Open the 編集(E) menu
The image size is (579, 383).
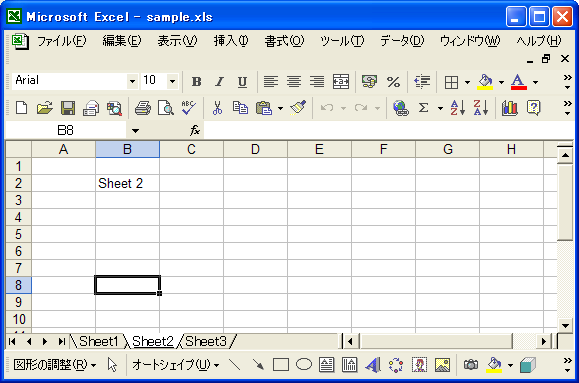pyautogui.click(x=122, y=41)
